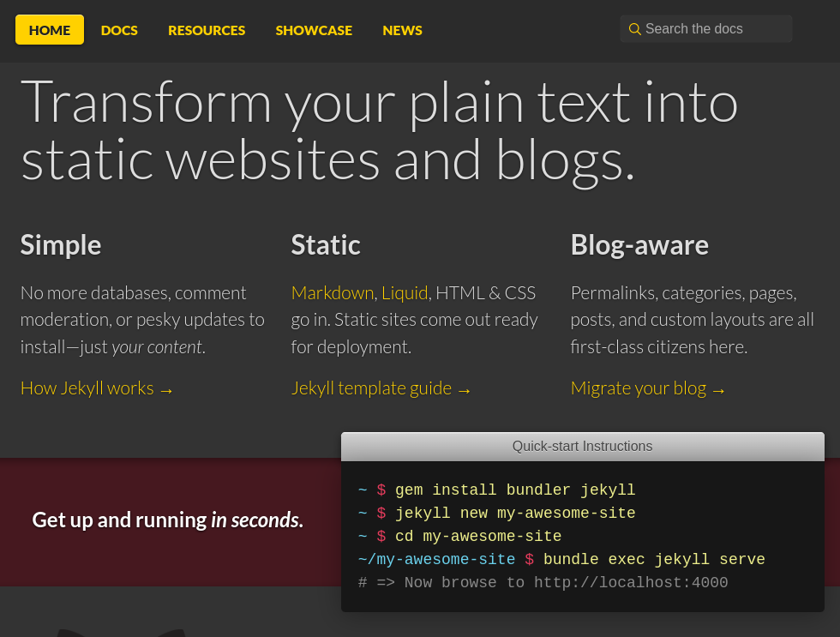
Task: Focus the Search the docs field
Action: 706,29
